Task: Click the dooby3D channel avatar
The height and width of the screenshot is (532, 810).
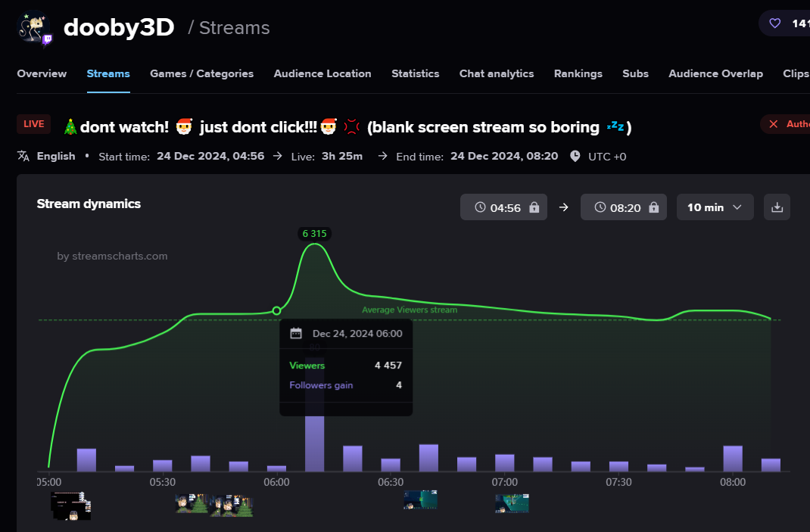Action: (34, 27)
